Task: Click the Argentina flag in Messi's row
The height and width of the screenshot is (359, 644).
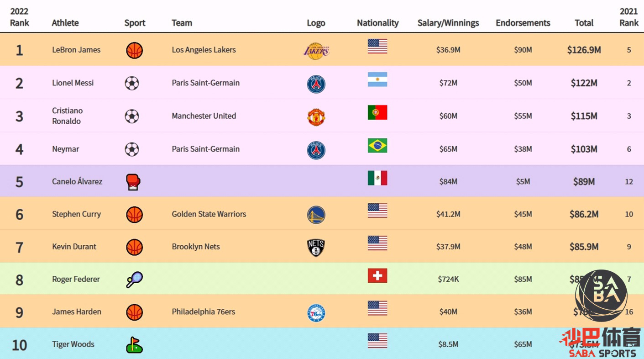Action: tap(377, 79)
